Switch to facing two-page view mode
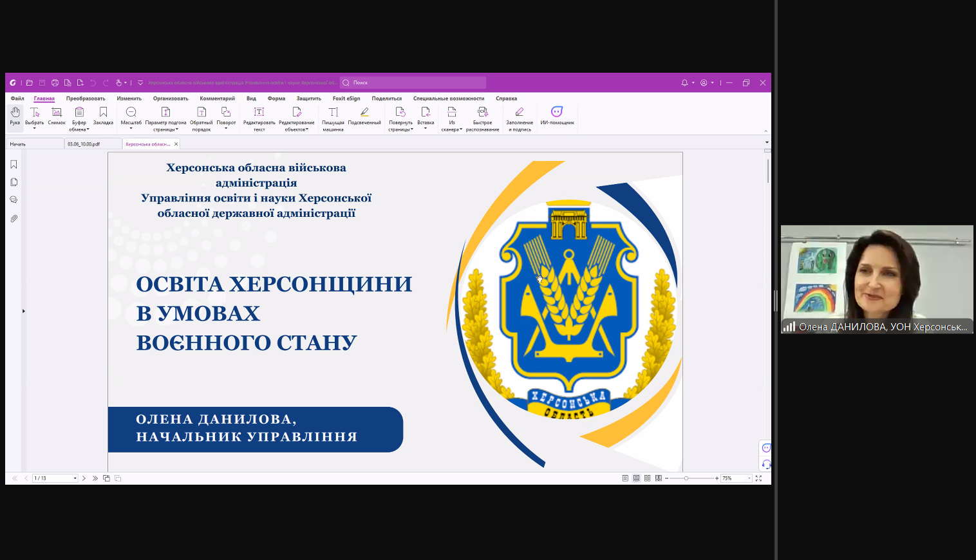976x560 pixels. pos(647,478)
